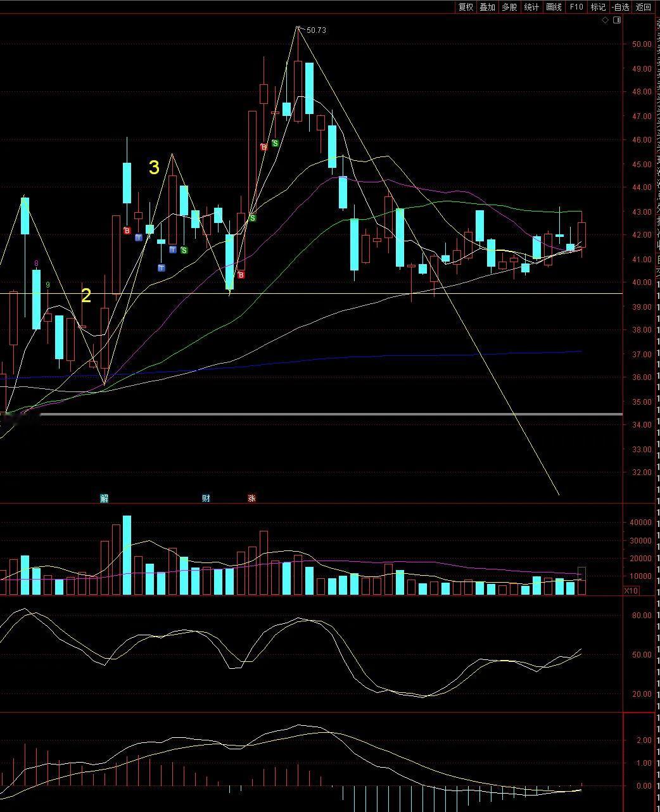
Task: Click the 80.00 oscillator axis label
Action: [x=642, y=616]
